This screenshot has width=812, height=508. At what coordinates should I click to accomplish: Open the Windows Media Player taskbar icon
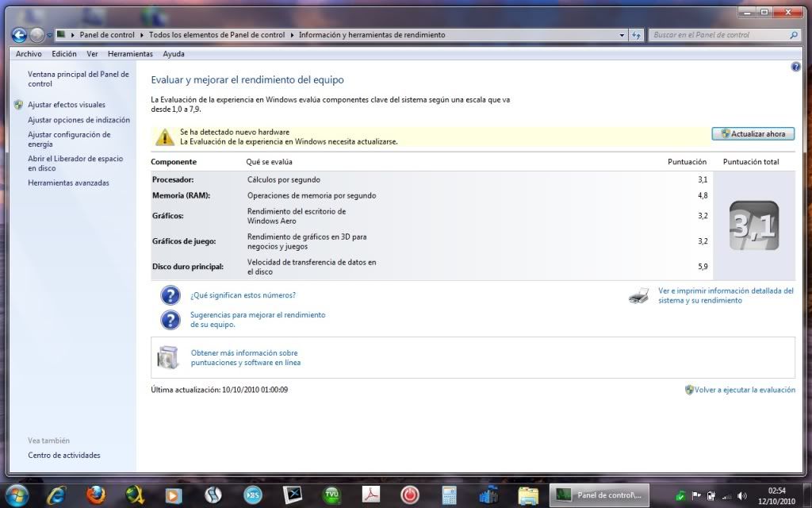(174, 495)
